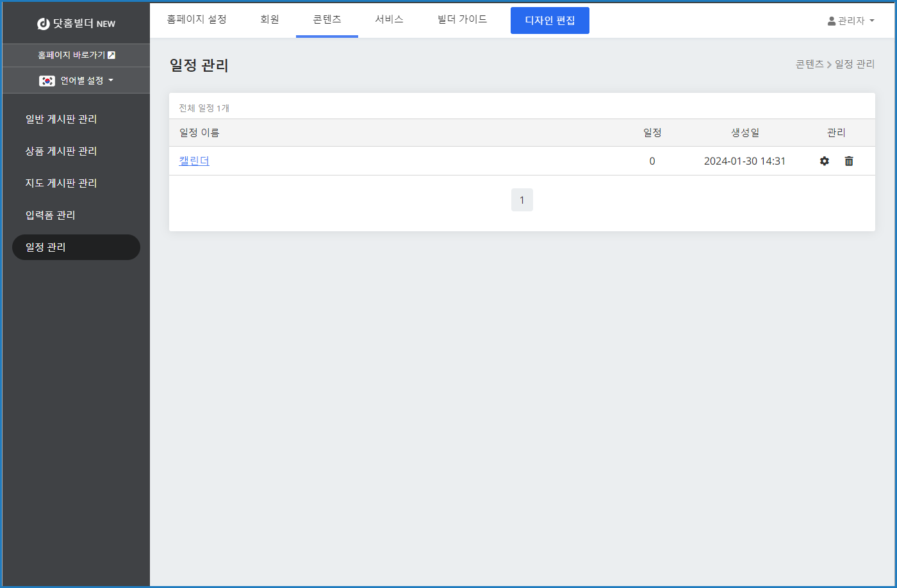Open the 관리자 account dropdown arrow
The width and height of the screenshot is (897, 588).
point(872,21)
